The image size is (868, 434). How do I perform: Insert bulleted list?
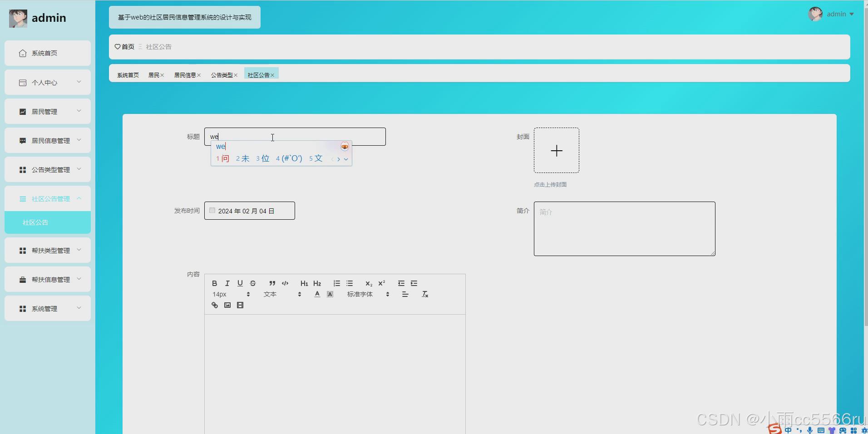(x=350, y=283)
